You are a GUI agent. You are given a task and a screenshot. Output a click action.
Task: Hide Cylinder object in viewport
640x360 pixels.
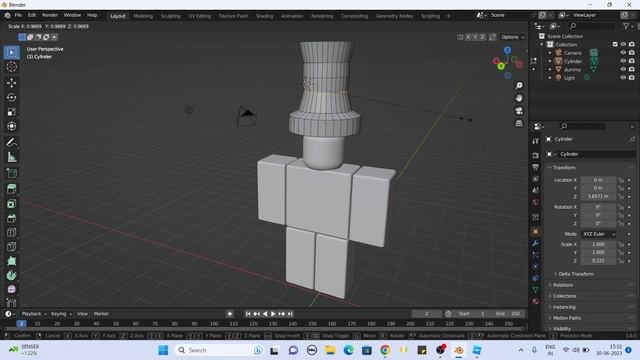coord(623,61)
